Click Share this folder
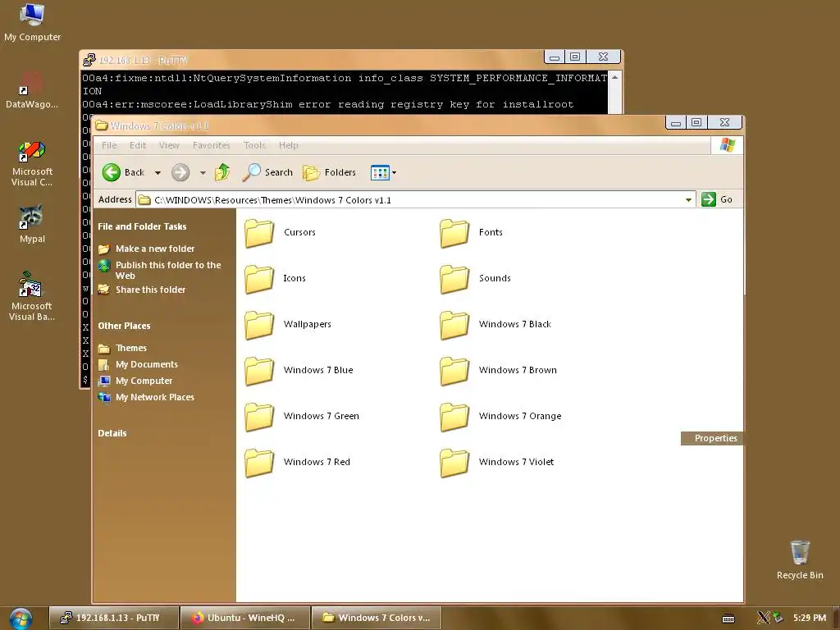The width and height of the screenshot is (840, 630). (142, 290)
